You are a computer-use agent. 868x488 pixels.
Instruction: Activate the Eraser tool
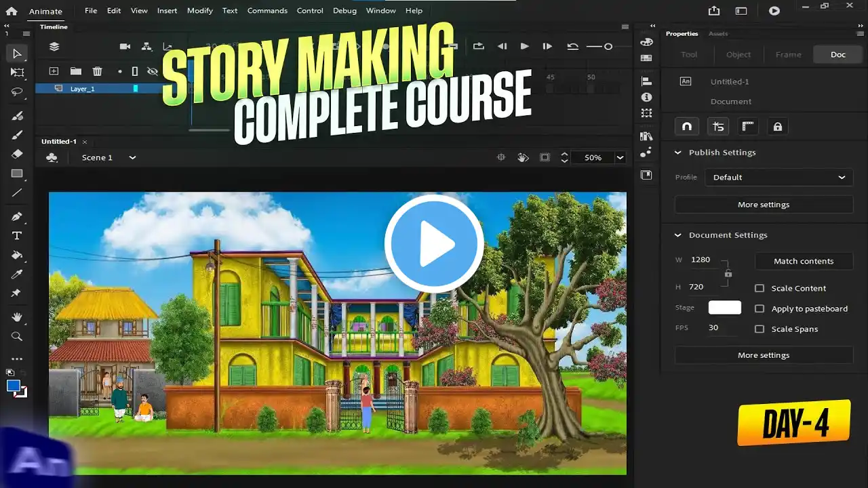(17, 154)
